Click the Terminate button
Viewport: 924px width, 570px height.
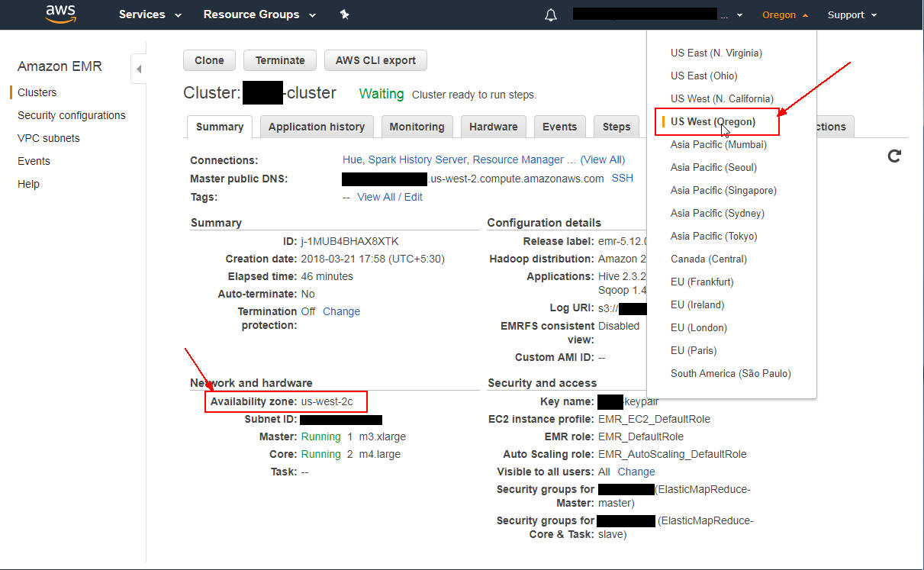(279, 60)
